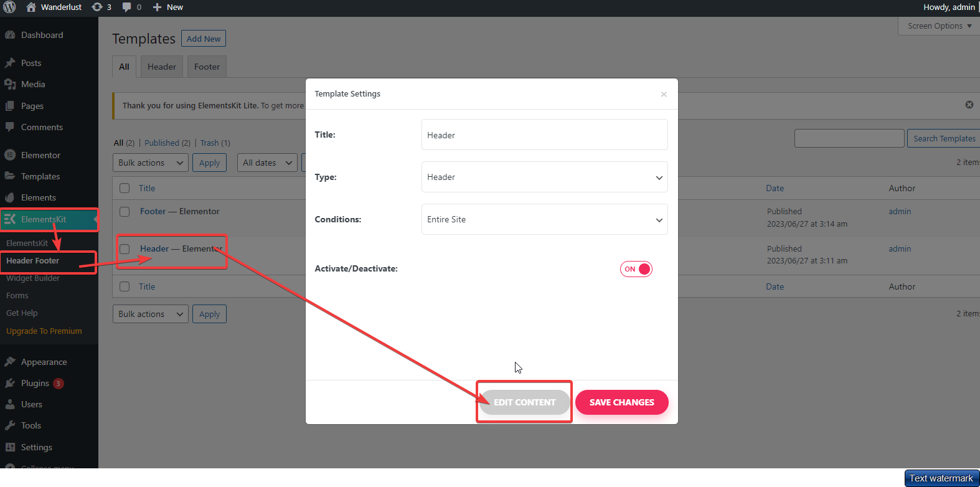The height and width of the screenshot is (487, 980).
Task: Open Get Help submenu item
Action: (22, 313)
